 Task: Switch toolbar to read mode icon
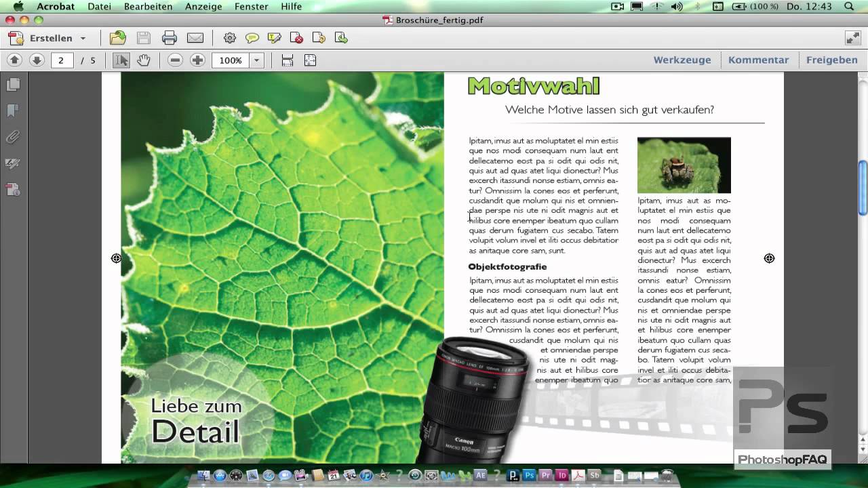[852, 38]
